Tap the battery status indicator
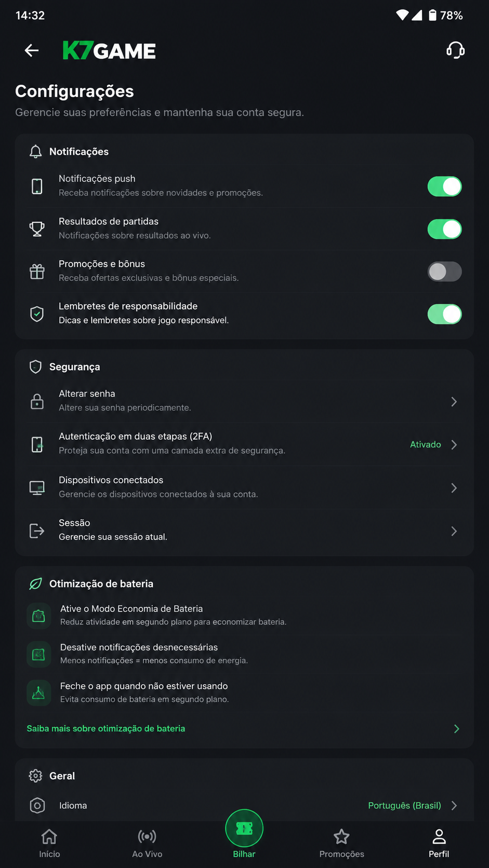 pos(446,16)
